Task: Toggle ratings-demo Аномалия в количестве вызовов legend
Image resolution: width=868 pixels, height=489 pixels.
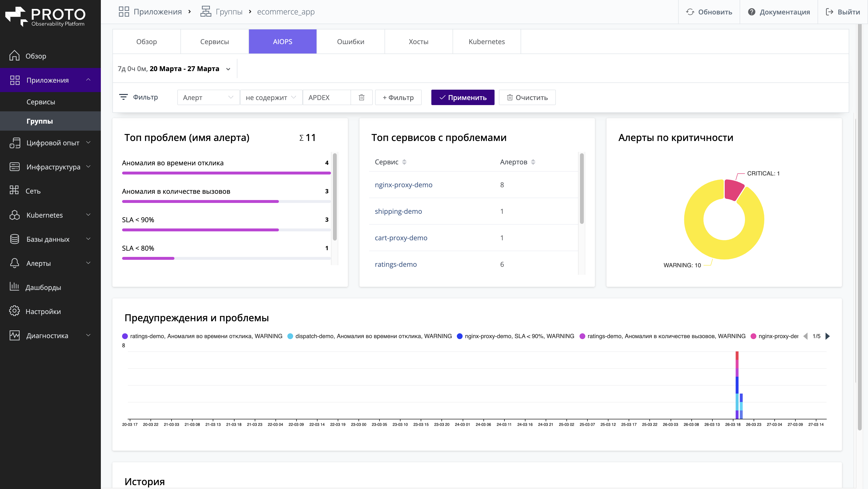Action: [x=662, y=336]
